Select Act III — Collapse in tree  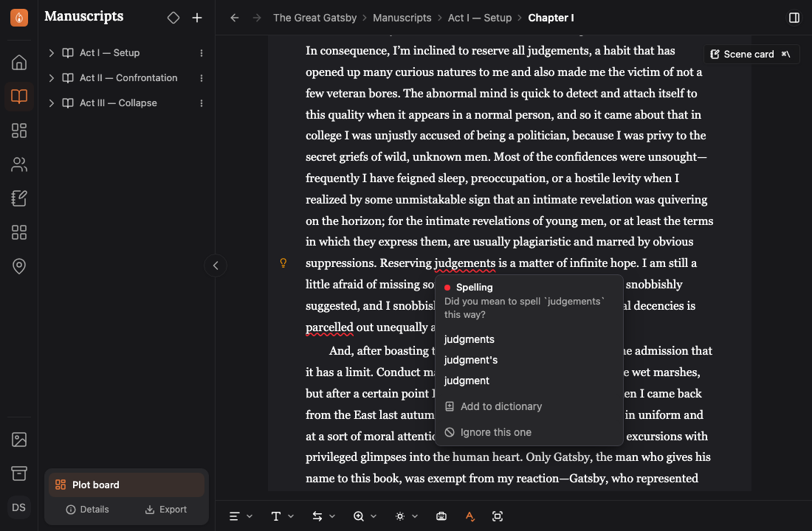[118, 103]
